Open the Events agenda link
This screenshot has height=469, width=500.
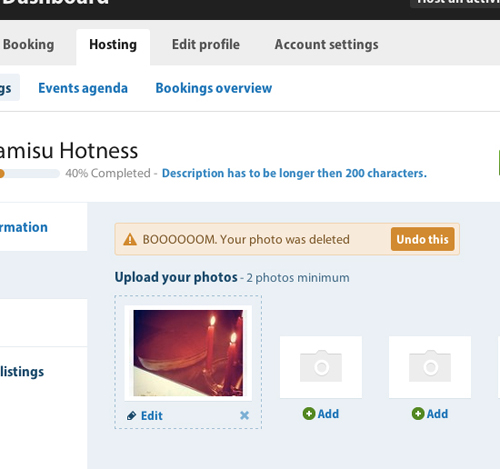(83, 88)
